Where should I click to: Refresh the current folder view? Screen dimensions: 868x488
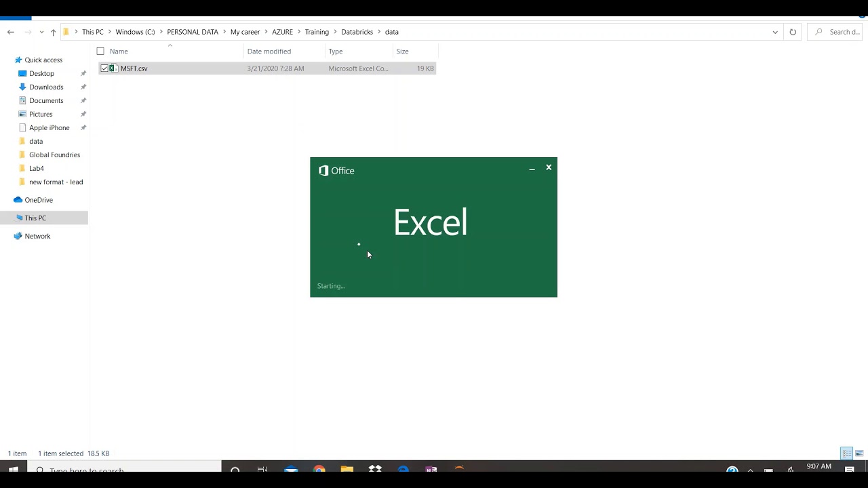click(793, 32)
